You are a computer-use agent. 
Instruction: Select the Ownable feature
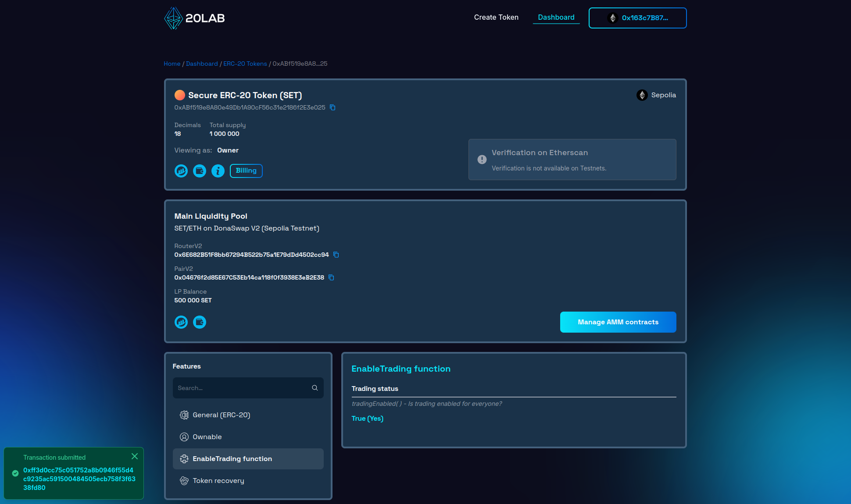pyautogui.click(x=207, y=437)
